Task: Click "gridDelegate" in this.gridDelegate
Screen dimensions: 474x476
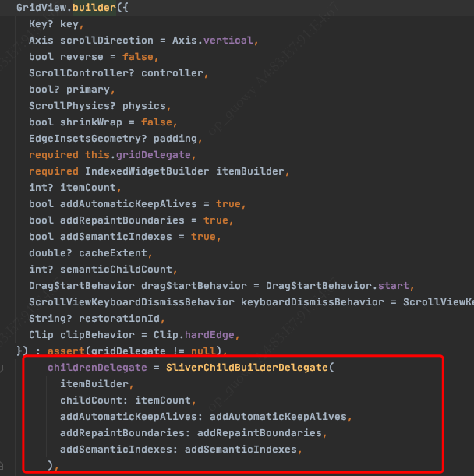Action: pos(154,155)
